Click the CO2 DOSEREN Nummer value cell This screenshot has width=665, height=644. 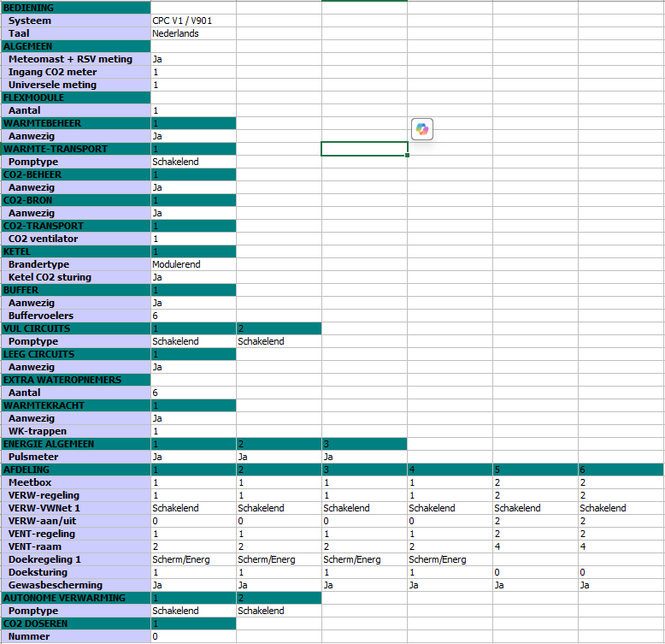[x=192, y=636]
